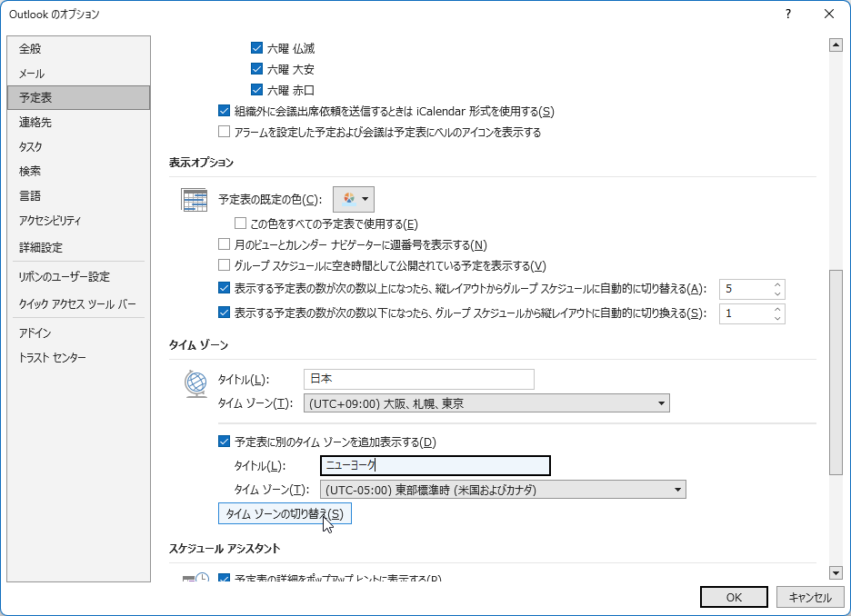The width and height of the screenshot is (851, 616).
Task: Switch to アクセシビリティ settings
Action: click(79, 220)
